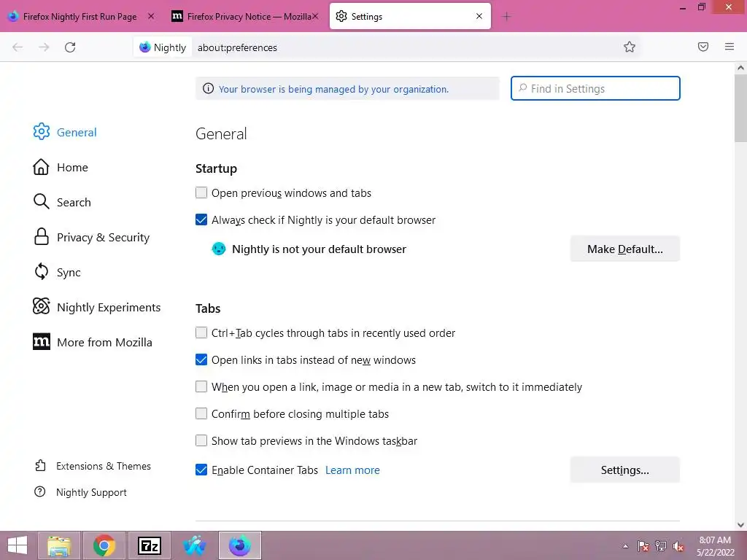Open the Search settings category
747x560 pixels.
coord(74,202)
